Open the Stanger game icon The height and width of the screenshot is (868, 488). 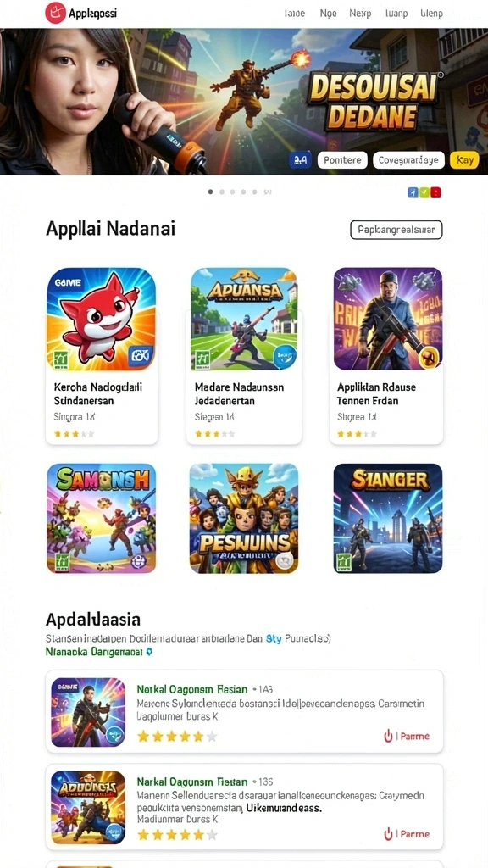coord(388,518)
